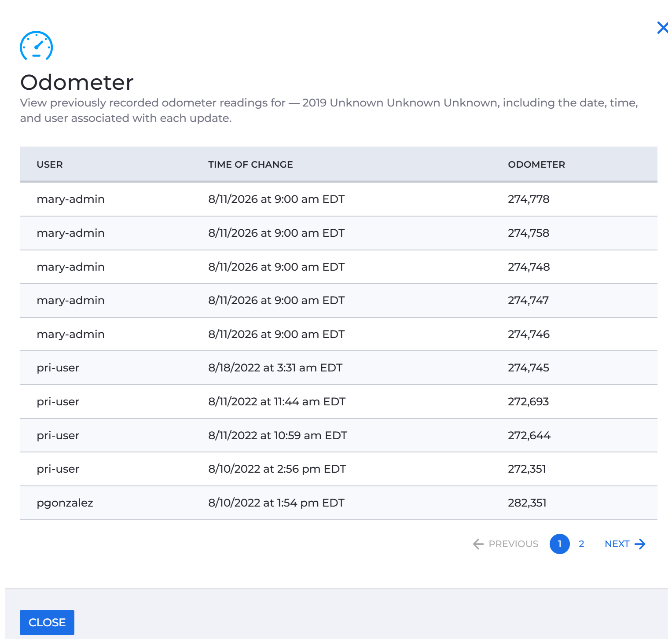Click the previous arrow icon

pos(478,544)
